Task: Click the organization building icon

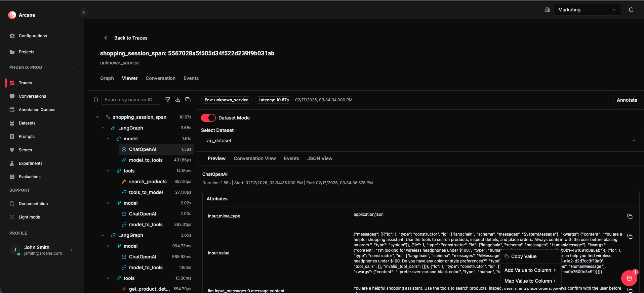Action: pyautogui.click(x=547, y=10)
